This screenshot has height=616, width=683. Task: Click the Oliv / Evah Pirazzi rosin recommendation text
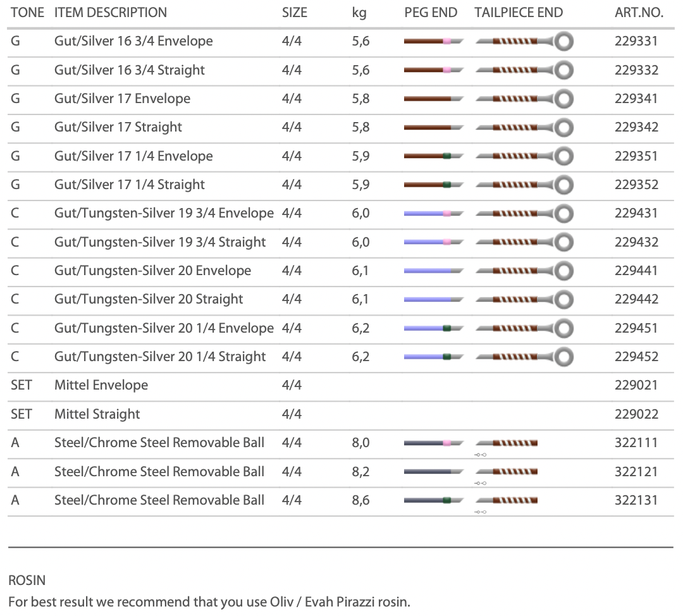[209, 601]
